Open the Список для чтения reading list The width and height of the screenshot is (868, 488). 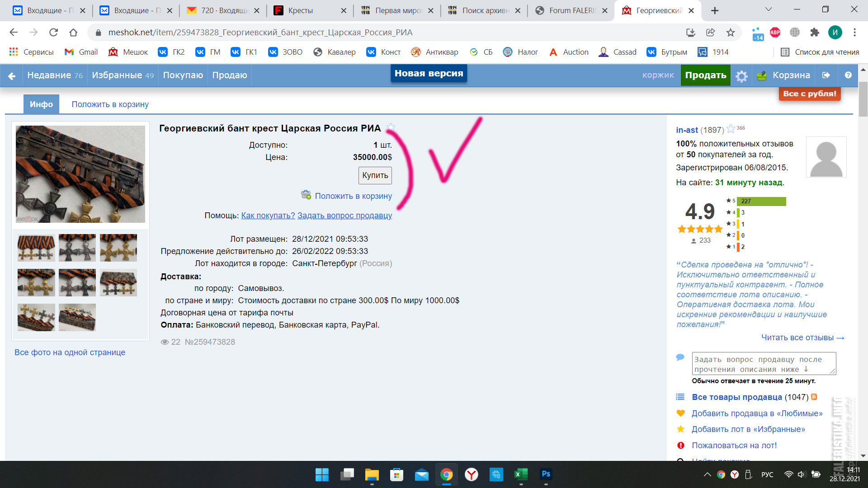[x=820, y=52]
